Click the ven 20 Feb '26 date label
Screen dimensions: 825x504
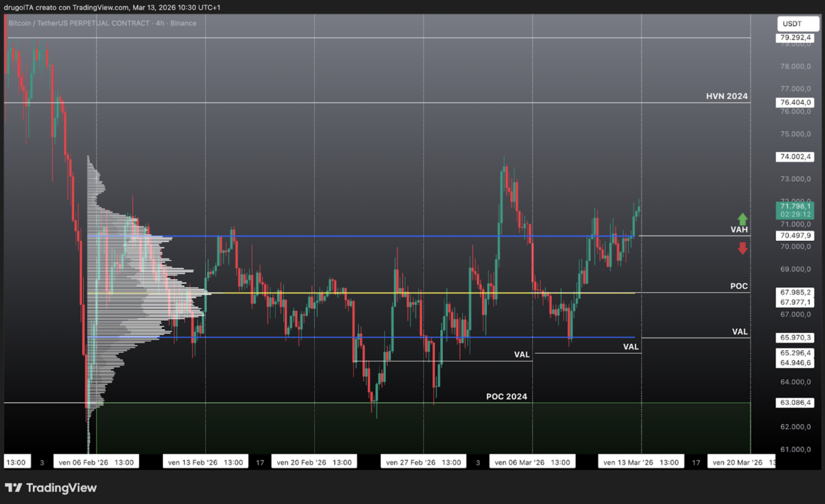314,462
